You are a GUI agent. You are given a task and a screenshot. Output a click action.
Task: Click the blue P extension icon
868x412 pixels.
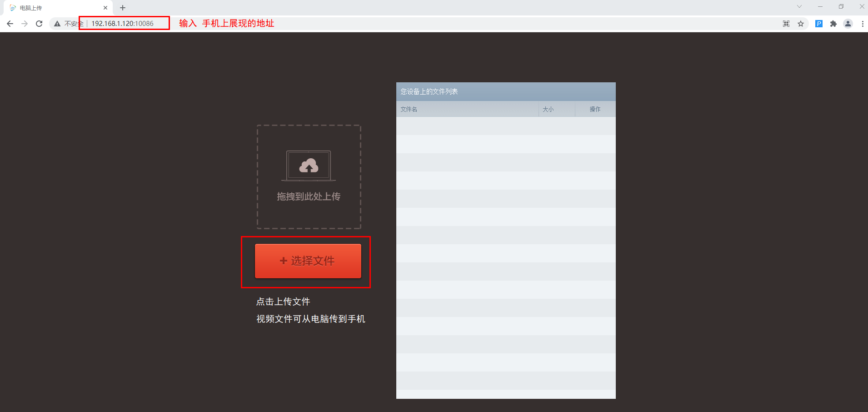tap(819, 24)
